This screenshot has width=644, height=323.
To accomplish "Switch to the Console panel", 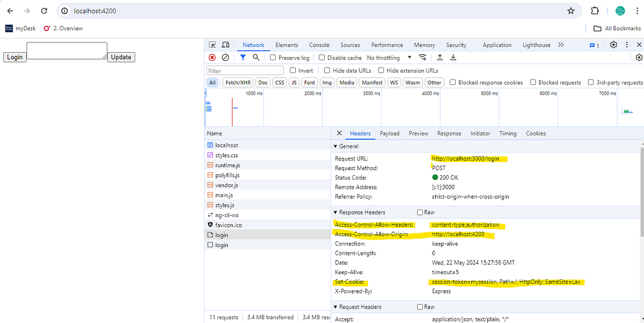I will pyautogui.click(x=319, y=45).
